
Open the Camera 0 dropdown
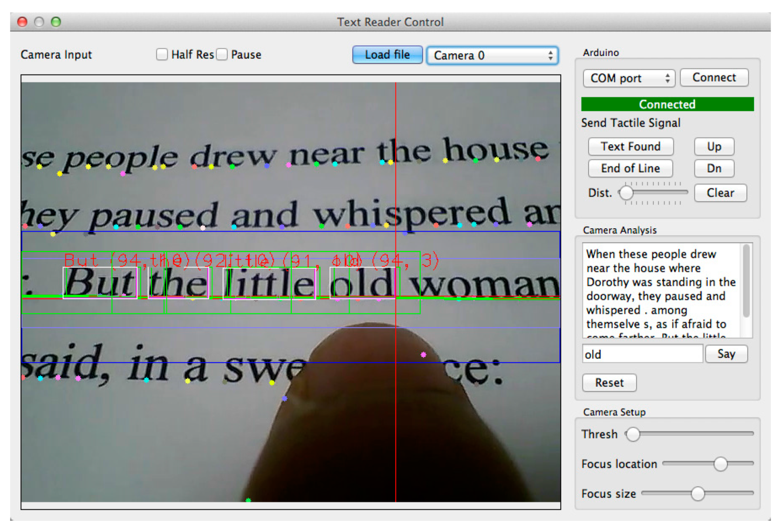coord(492,55)
